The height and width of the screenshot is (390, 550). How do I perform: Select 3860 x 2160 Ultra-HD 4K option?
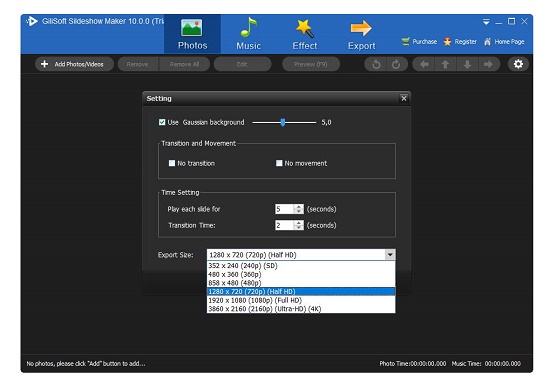[x=301, y=309]
